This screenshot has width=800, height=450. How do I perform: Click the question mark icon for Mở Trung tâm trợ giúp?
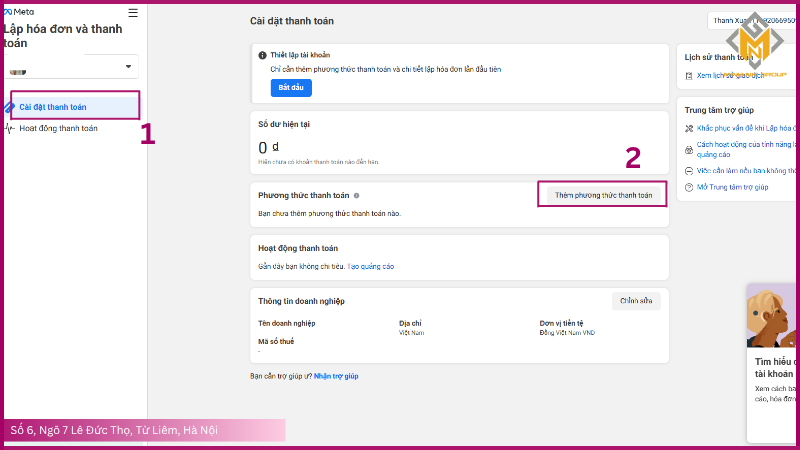[x=688, y=187]
